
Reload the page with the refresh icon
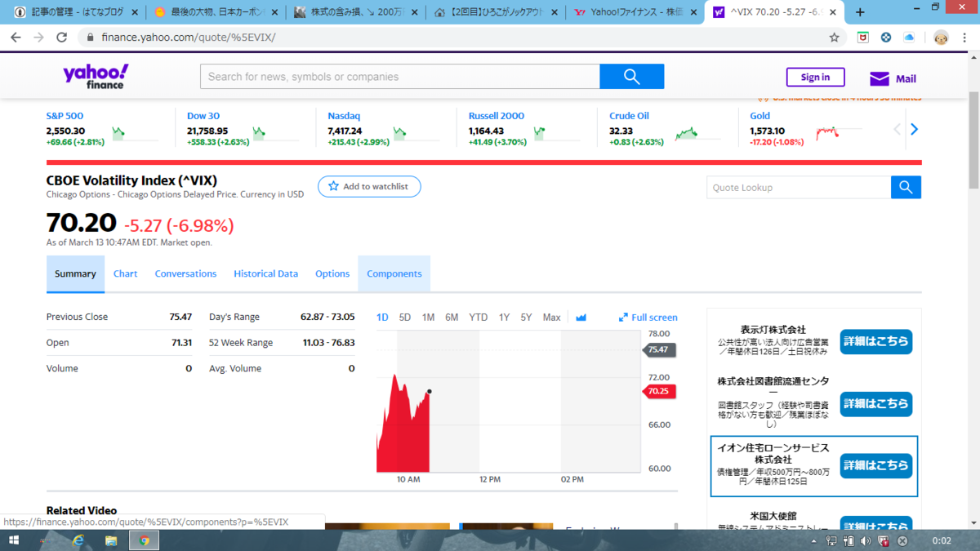click(61, 38)
